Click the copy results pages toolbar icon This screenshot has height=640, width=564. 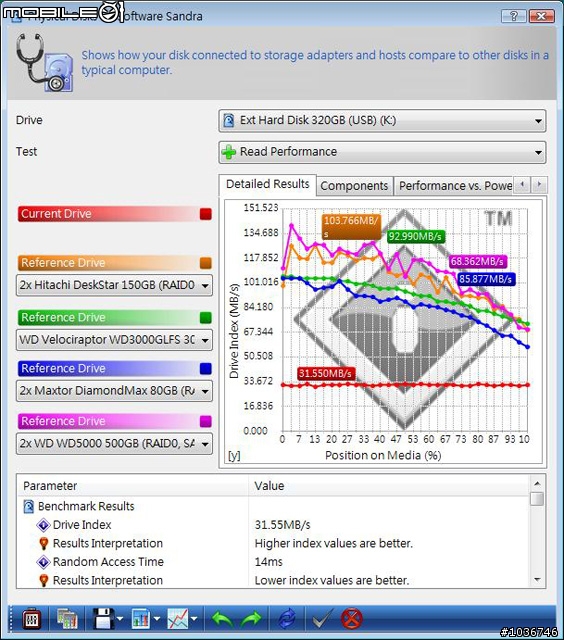click(x=67, y=620)
